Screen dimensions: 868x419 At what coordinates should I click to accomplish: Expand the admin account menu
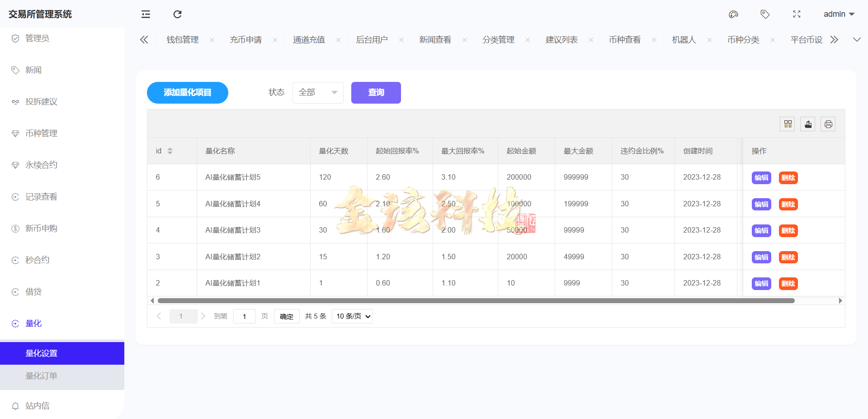click(x=839, y=14)
